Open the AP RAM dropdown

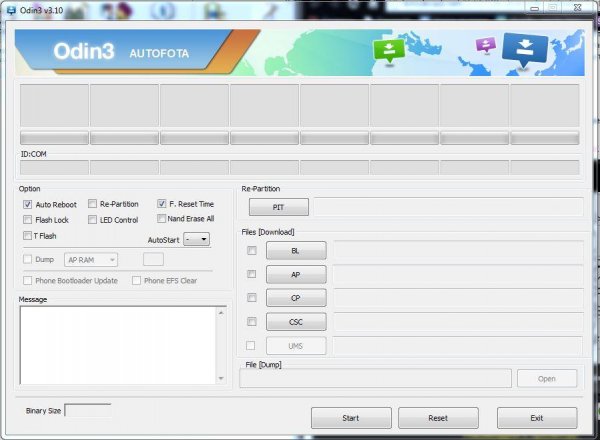tap(91, 260)
